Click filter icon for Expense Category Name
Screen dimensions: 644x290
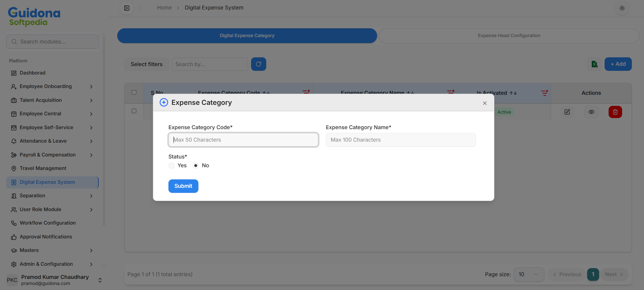point(451,92)
